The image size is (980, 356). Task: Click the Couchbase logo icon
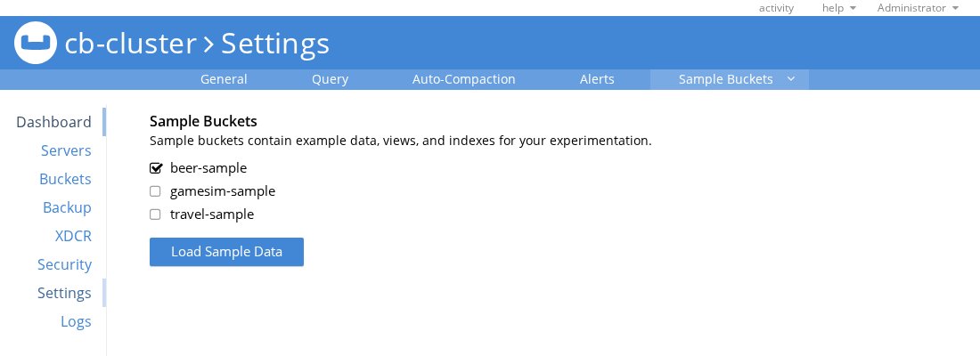pos(36,43)
